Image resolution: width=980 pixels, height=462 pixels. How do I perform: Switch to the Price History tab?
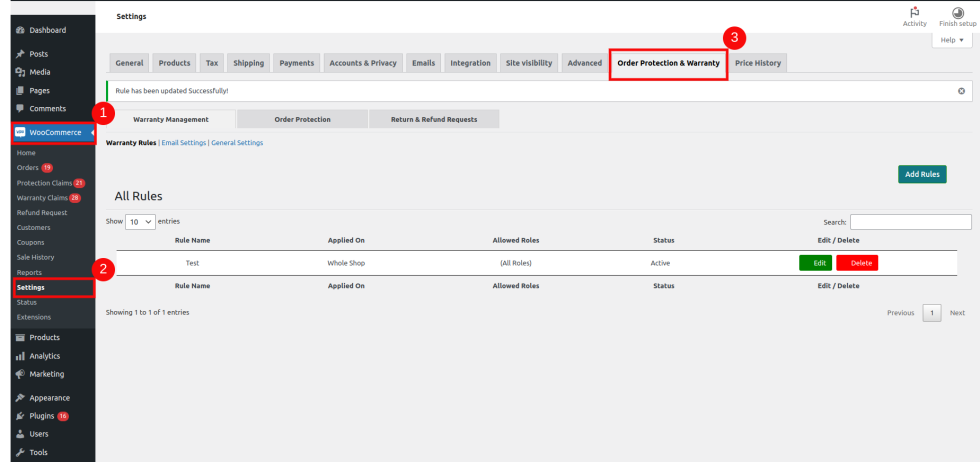(x=758, y=63)
